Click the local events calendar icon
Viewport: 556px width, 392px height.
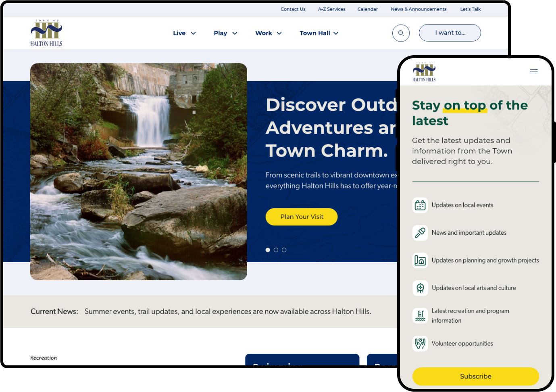[420, 205]
